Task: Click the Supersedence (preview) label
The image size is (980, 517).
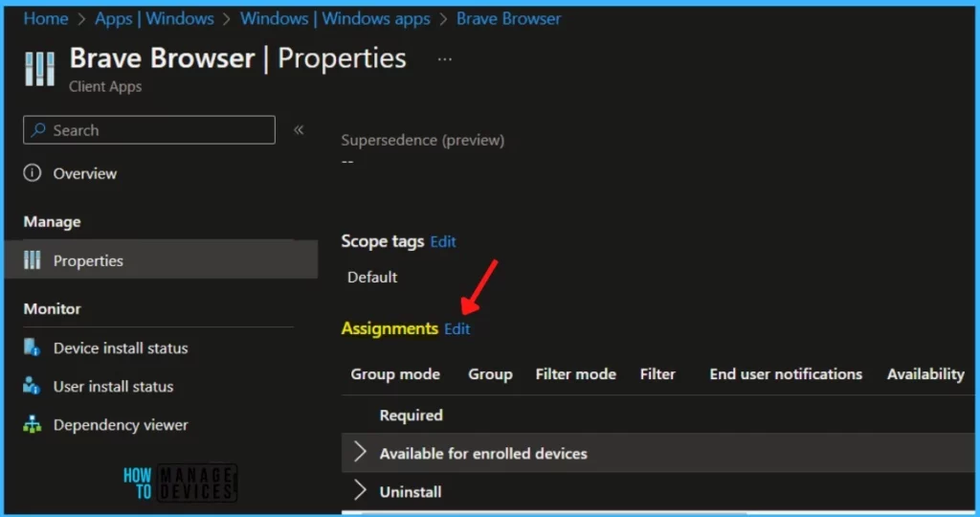Action: (422, 140)
